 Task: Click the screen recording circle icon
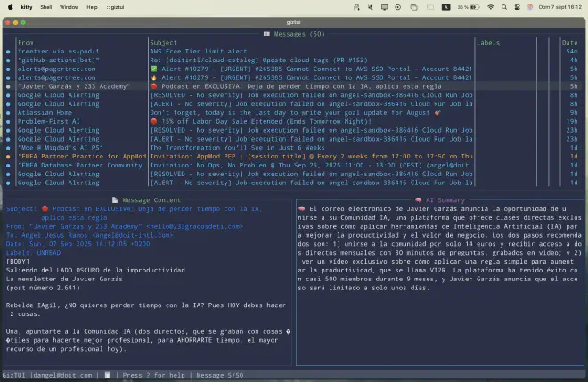point(398,7)
